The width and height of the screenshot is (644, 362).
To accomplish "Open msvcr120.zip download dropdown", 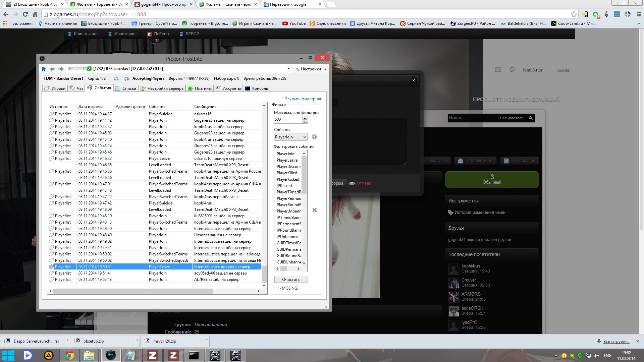I will click(x=207, y=341).
